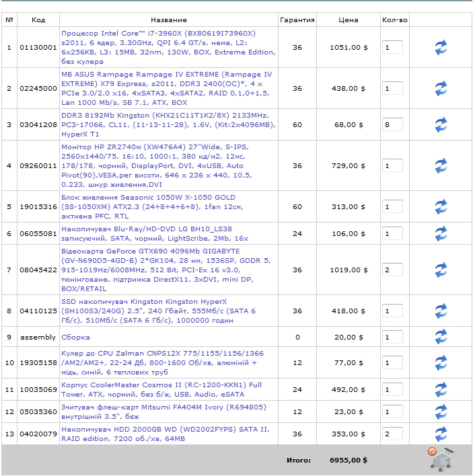
Task: Click refresh icon for Kingston DDR3 8192Mb row
Action: (441, 125)
